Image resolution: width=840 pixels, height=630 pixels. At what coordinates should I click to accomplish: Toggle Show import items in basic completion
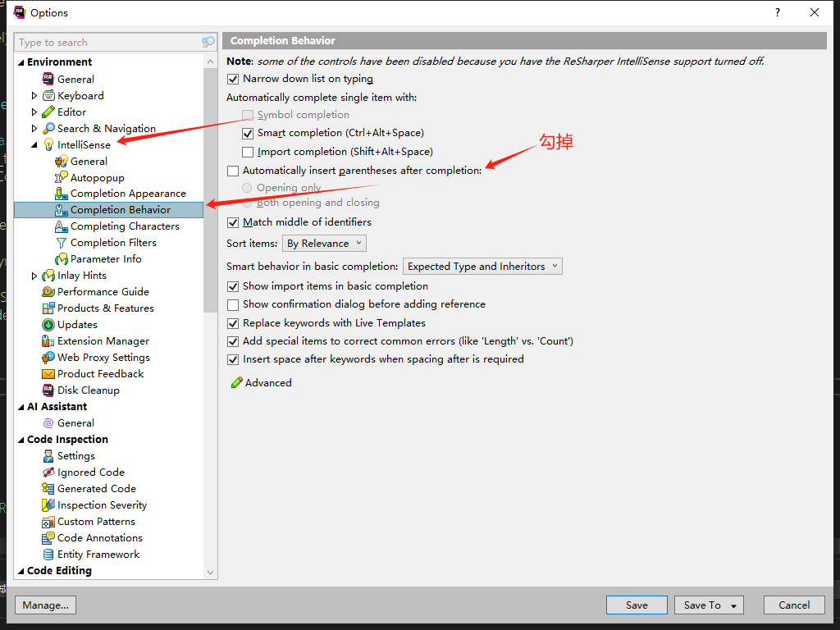pos(233,286)
